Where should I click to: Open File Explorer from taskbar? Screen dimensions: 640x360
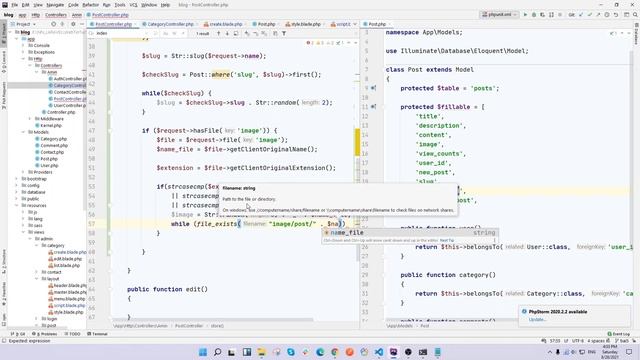click(261, 352)
